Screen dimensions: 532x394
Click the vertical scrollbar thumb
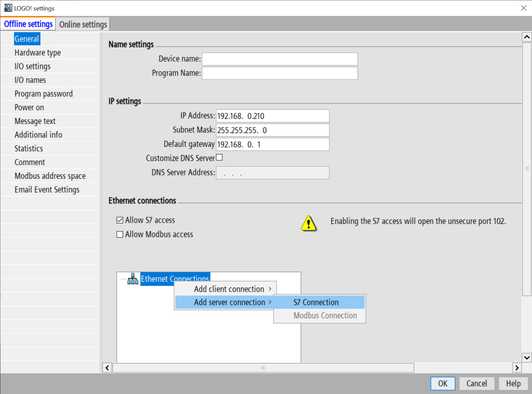(527, 169)
